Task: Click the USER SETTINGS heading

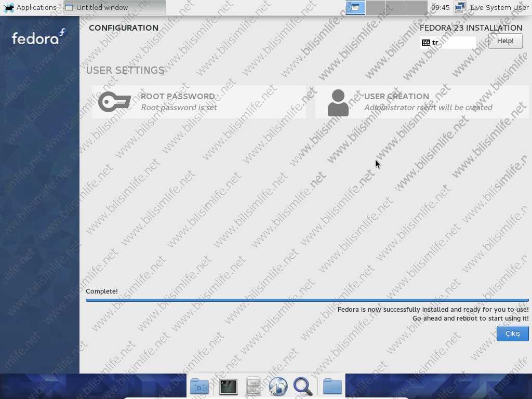Action: pos(125,70)
